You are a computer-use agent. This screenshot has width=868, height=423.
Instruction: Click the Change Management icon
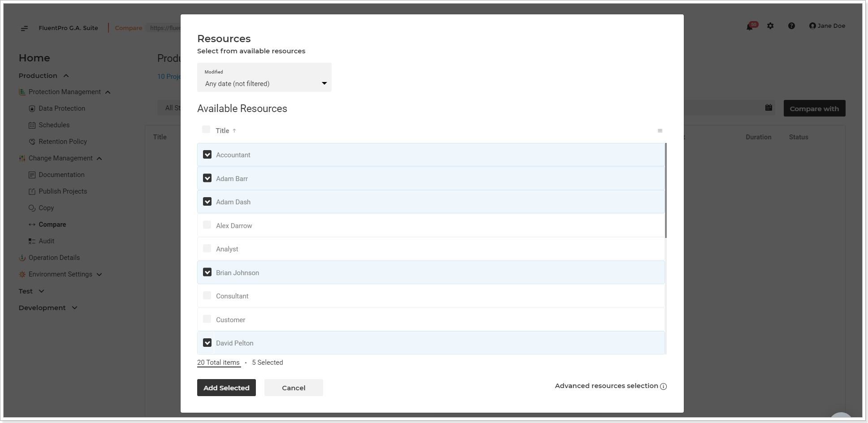[22, 158]
